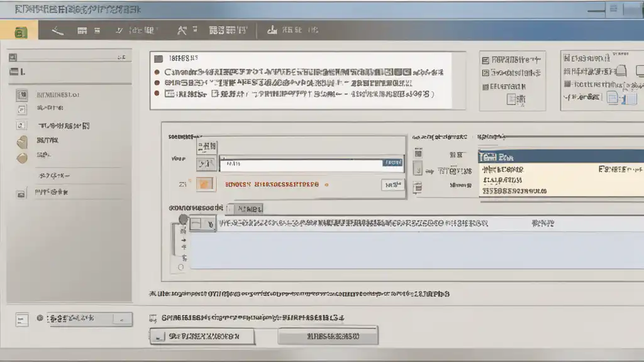
Task: Select the dark blue highlighted list header row
Action: coord(561,156)
